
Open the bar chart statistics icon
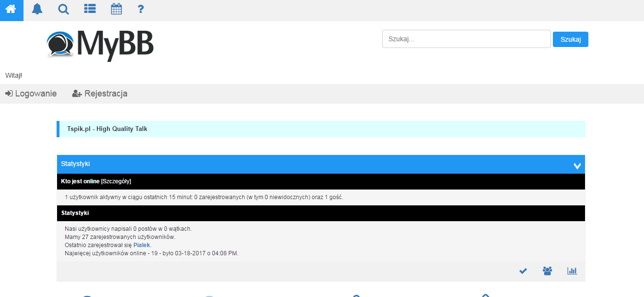pyautogui.click(x=572, y=271)
